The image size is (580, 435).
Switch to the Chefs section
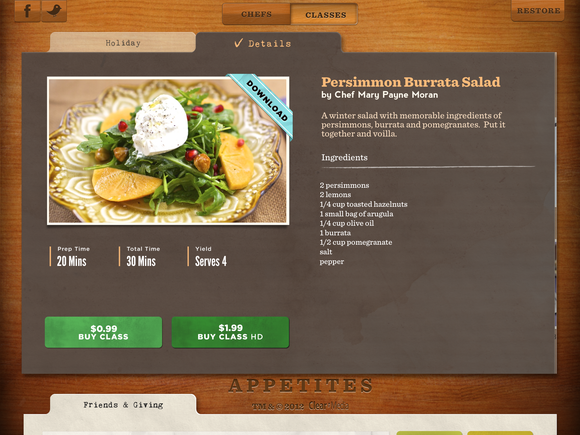[x=256, y=14]
